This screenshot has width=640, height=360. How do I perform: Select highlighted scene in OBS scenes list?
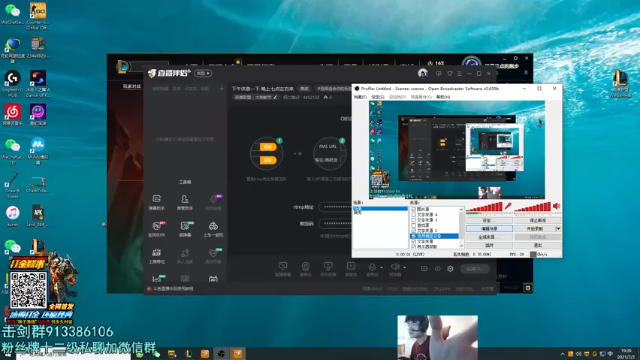pos(380,209)
